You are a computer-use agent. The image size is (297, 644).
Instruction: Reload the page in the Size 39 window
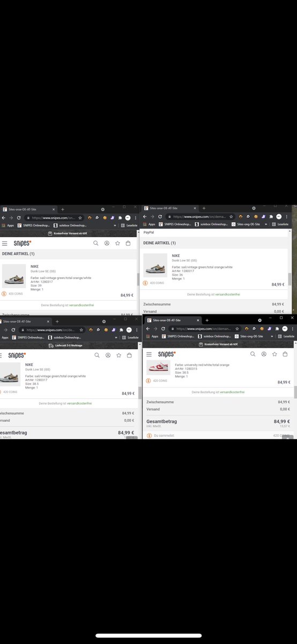[19, 218]
